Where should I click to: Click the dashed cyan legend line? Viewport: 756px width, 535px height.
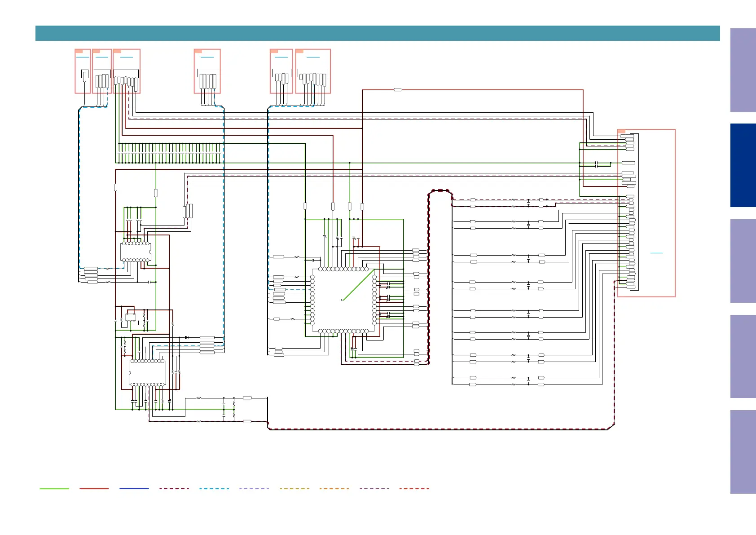point(214,489)
